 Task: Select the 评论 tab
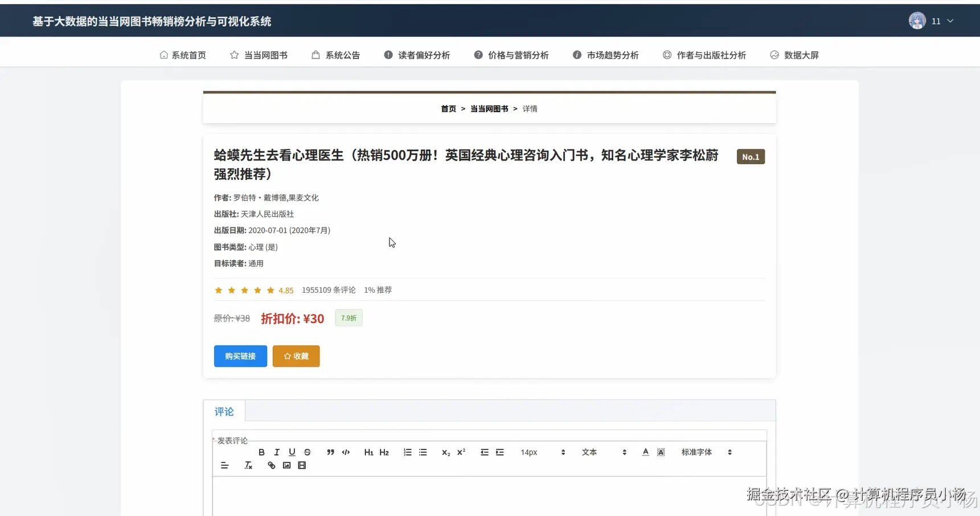(224, 411)
